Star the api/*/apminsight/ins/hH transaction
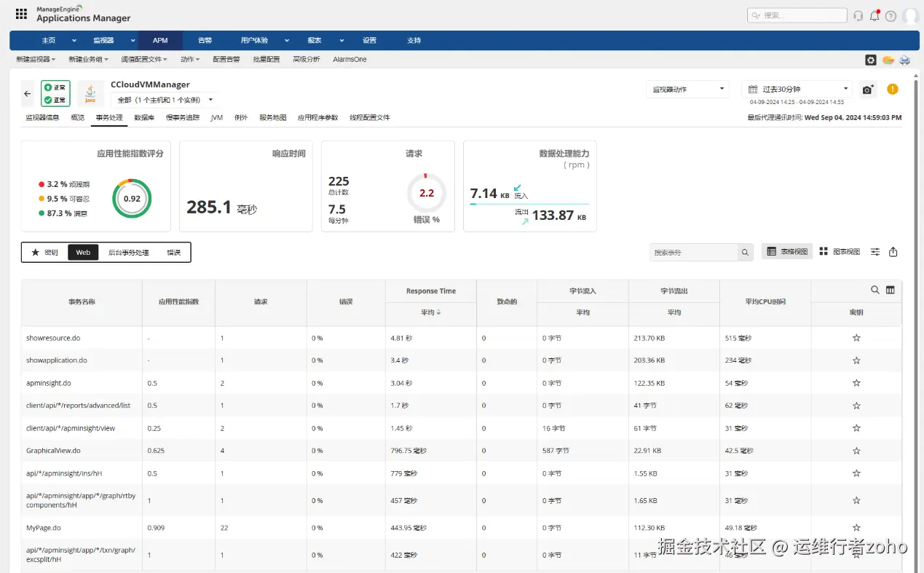The width and height of the screenshot is (924, 573). click(x=856, y=473)
